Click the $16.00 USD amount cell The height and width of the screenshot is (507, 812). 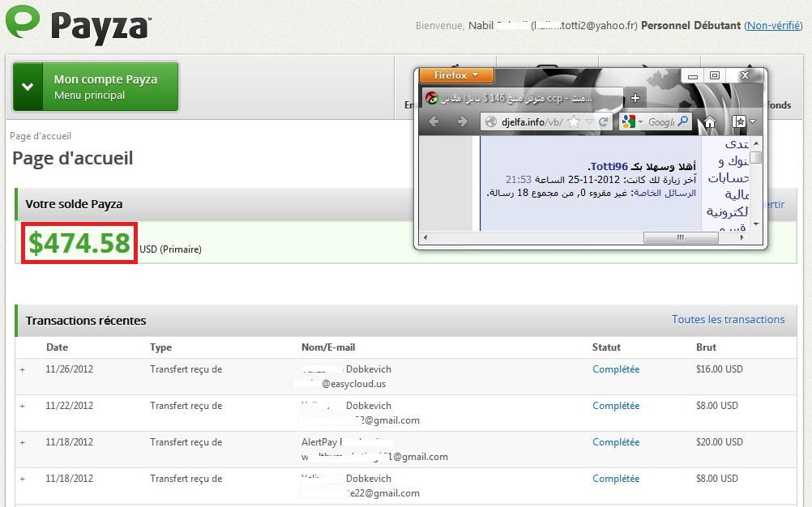coord(720,369)
